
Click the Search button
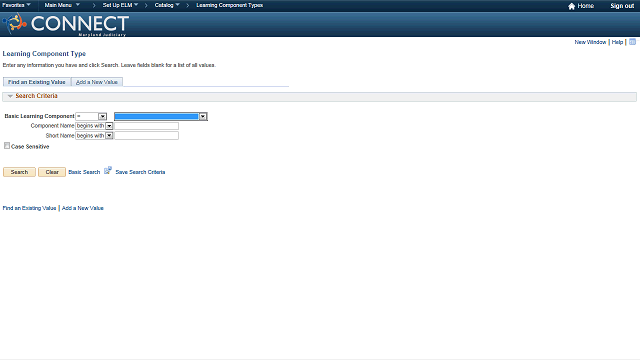[19, 172]
